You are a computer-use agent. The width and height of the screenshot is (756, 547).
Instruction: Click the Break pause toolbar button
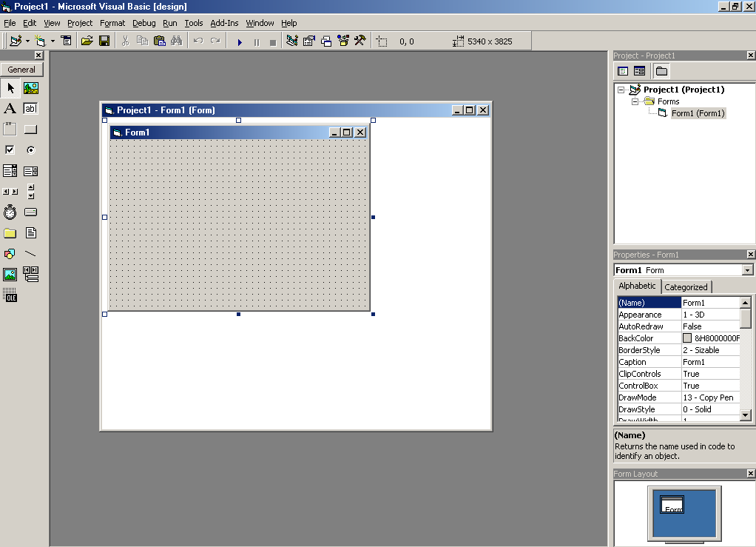pos(257,42)
